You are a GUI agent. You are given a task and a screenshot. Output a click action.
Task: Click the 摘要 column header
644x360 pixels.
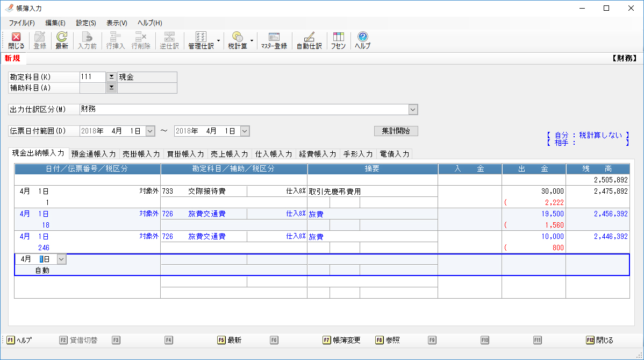tap(373, 169)
